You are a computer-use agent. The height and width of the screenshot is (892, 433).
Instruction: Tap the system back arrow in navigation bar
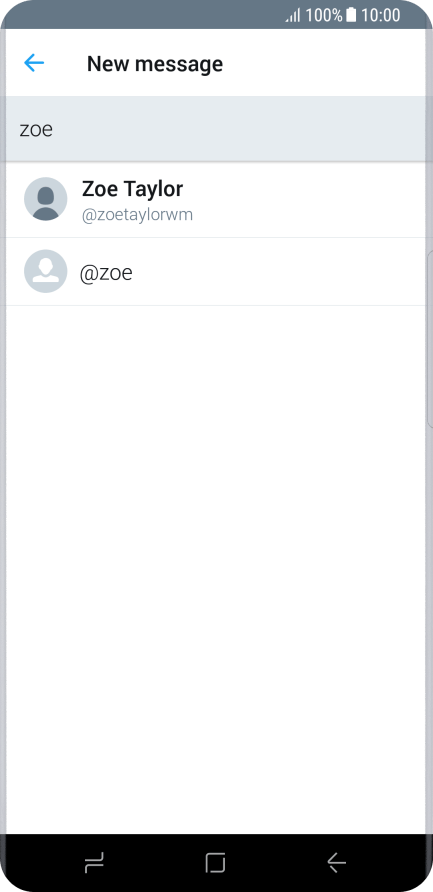[x=337, y=863]
